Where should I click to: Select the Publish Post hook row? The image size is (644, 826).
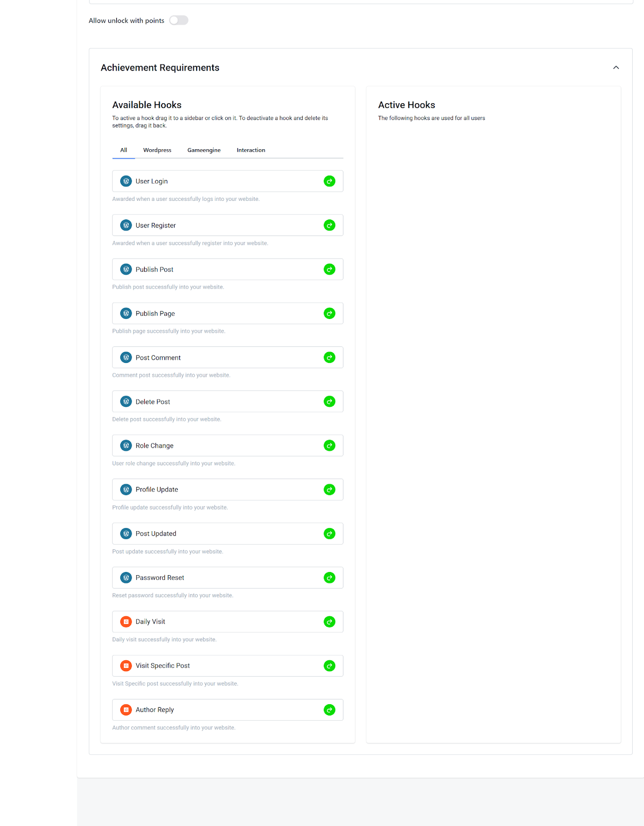(x=228, y=269)
